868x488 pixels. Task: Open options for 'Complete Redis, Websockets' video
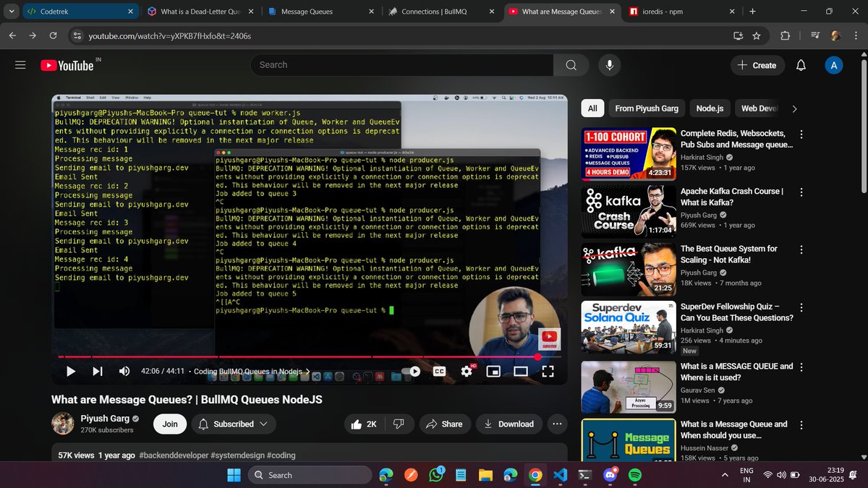coord(801,134)
